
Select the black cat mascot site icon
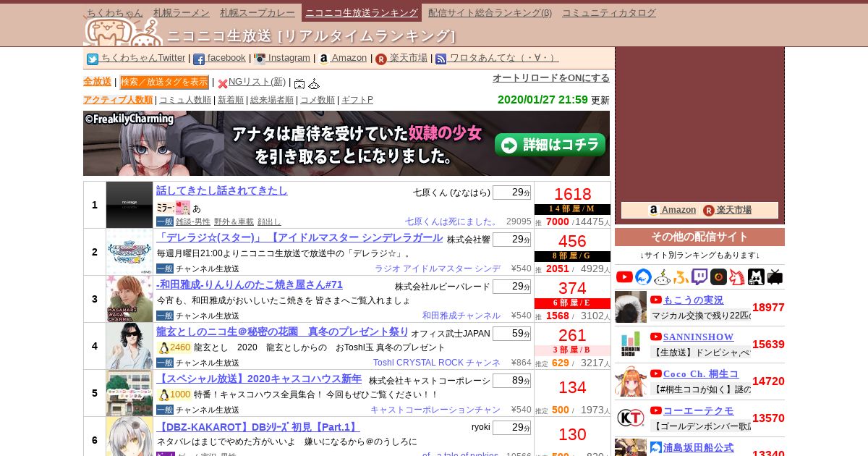[756, 276]
